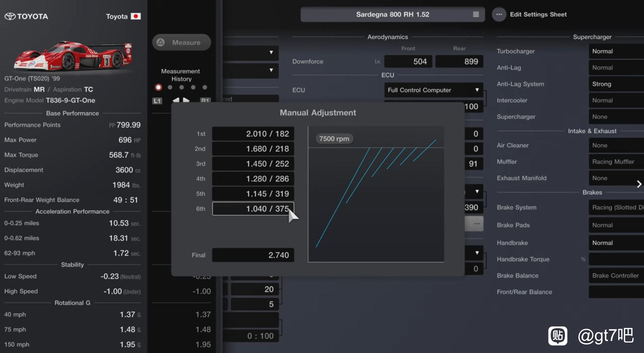This screenshot has width=644, height=353.
Task: Select Brake Balance Brake Controller setting
Action: 616,276
